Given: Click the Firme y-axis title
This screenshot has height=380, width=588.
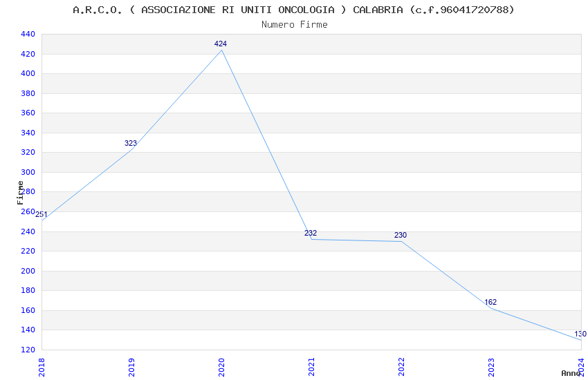Looking at the screenshot, I should [20, 193].
